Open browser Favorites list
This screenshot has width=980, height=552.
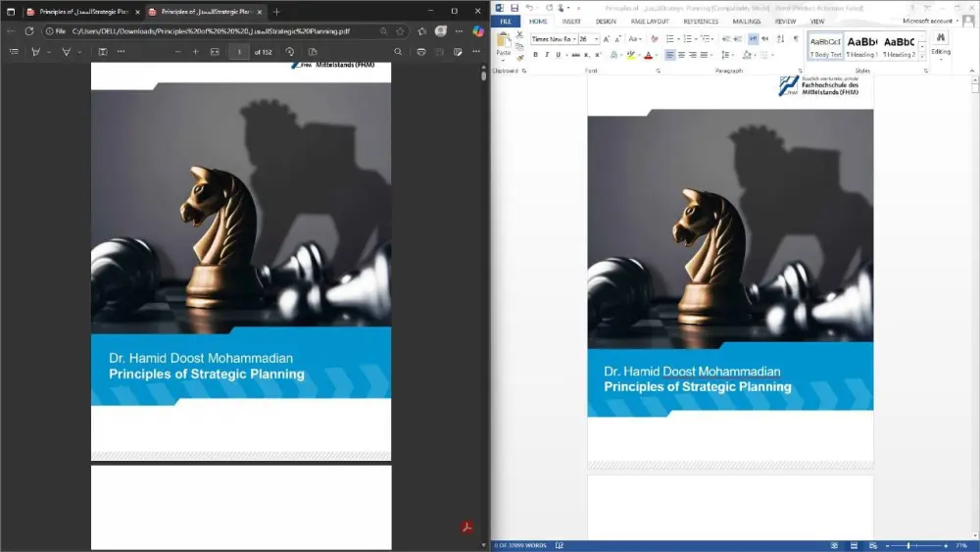point(422,31)
